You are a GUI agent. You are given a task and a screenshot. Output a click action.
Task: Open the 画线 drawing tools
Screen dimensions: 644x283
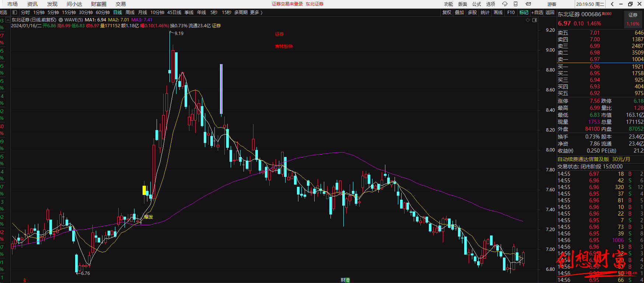(498, 13)
